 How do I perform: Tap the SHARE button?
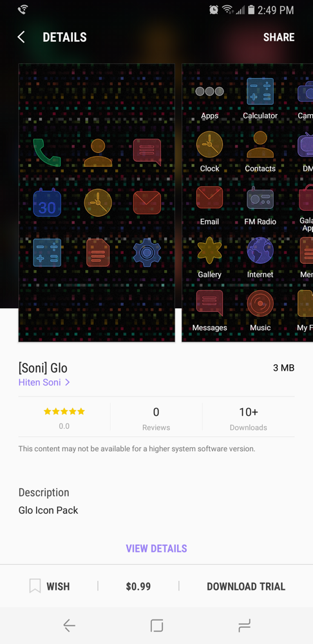point(279,37)
